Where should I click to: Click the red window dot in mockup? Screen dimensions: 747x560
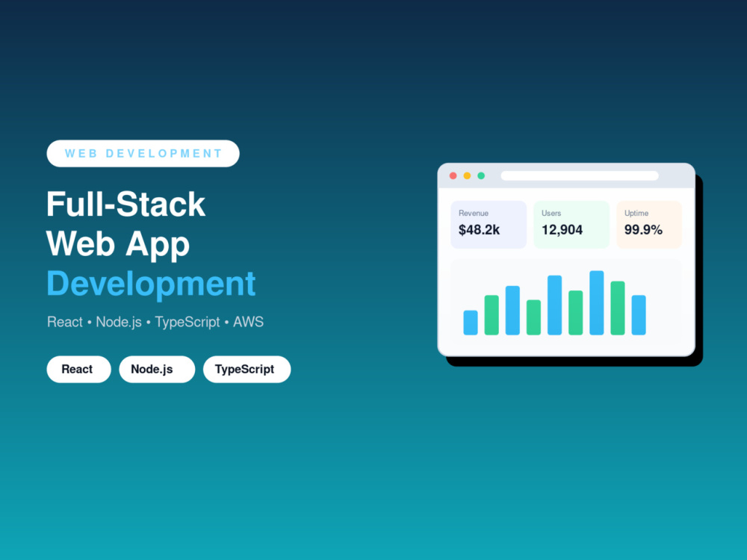point(453,175)
